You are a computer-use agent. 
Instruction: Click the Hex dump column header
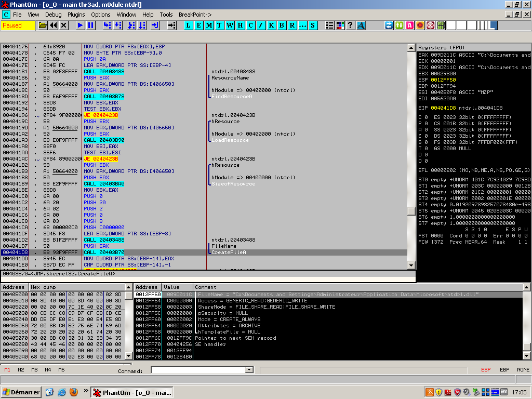77,287
